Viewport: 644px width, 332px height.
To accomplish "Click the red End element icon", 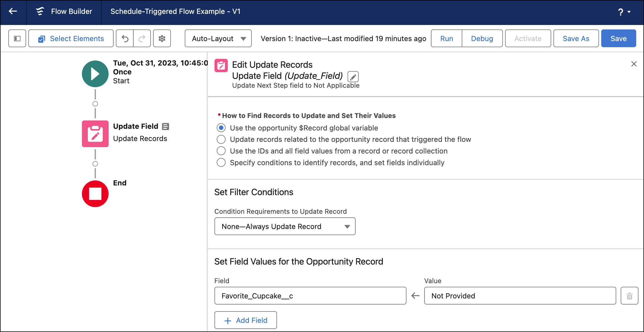I will pos(95,194).
